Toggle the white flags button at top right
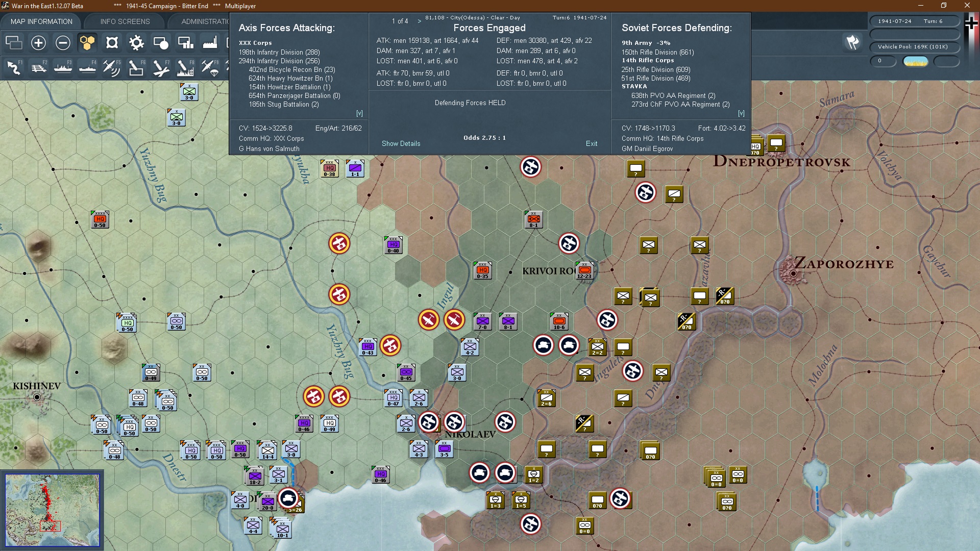The height and width of the screenshot is (551, 980). tap(852, 42)
